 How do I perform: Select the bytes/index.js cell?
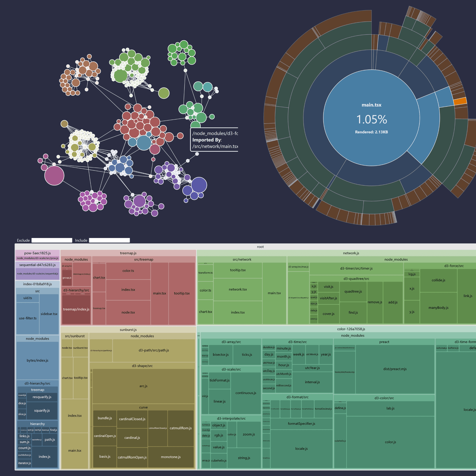[37, 361]
